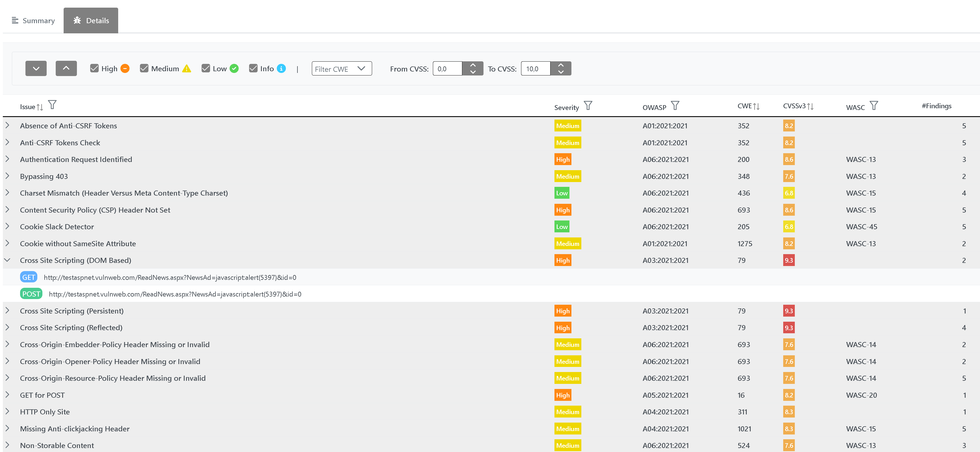Click the To CVSS value field
The image size is (980, 452).
535,69
